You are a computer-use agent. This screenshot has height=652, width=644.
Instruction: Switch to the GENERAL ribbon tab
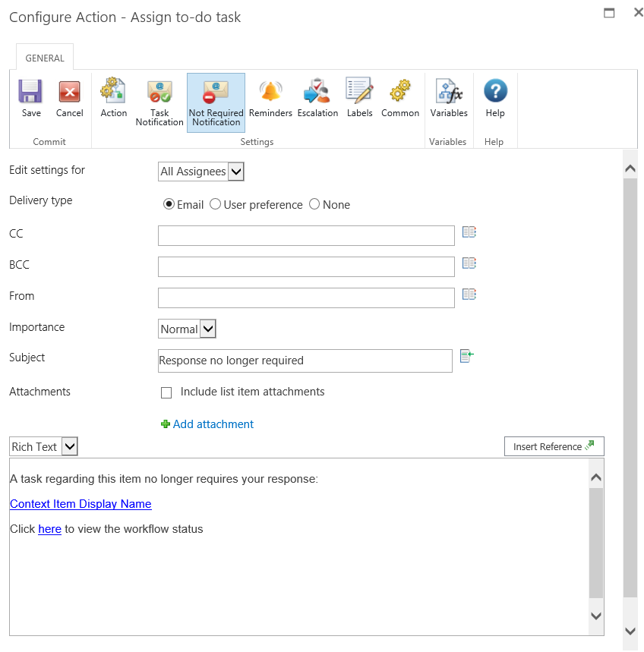tap(45, 58)
